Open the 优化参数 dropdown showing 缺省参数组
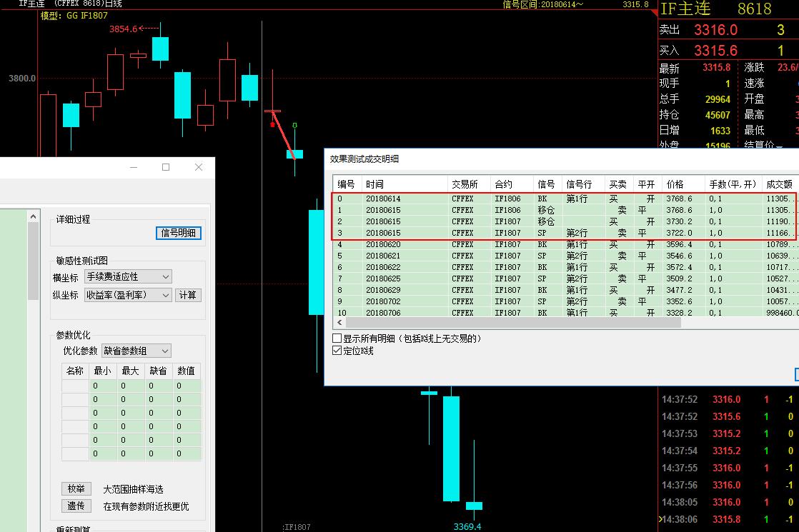The height and width of the screenshot is (532, 799). click(x=136, y=351)
